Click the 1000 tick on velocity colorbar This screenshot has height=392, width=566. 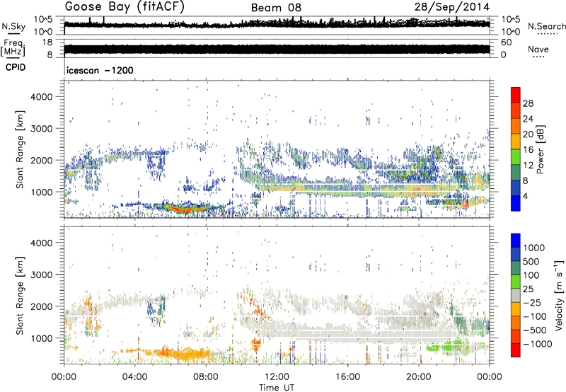coord(534,248)
